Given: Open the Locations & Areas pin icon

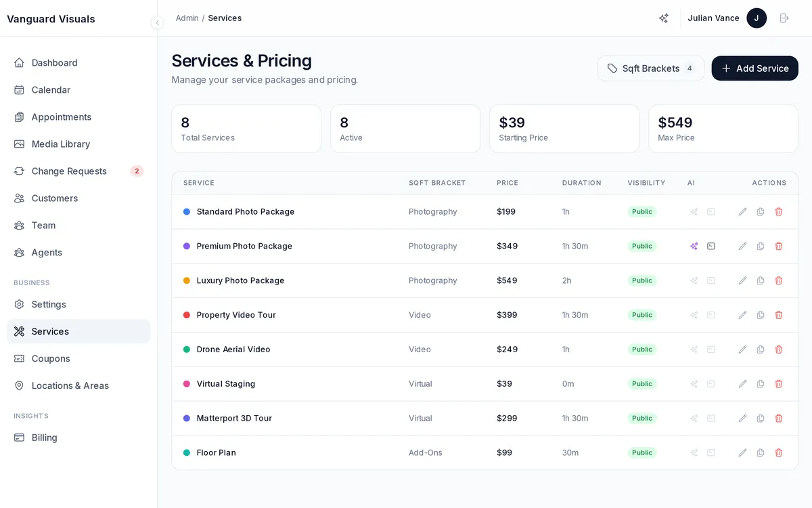Looking at the screenshot, I should point(19,385).
